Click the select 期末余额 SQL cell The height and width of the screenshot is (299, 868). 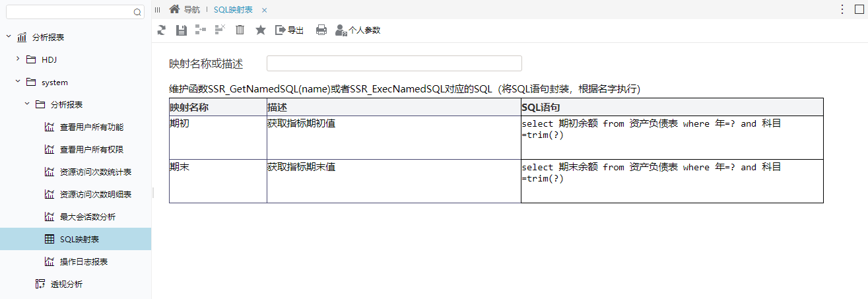[672, 181]
